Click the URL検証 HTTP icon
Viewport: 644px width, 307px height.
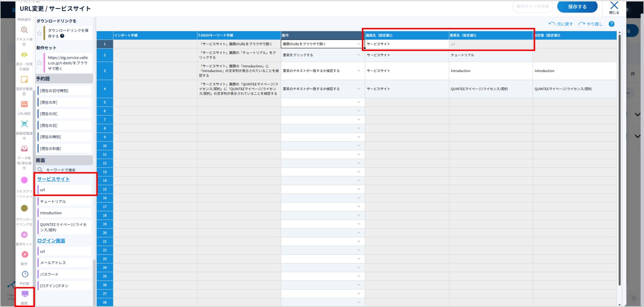pyautogui.click(x=24, y=105)
